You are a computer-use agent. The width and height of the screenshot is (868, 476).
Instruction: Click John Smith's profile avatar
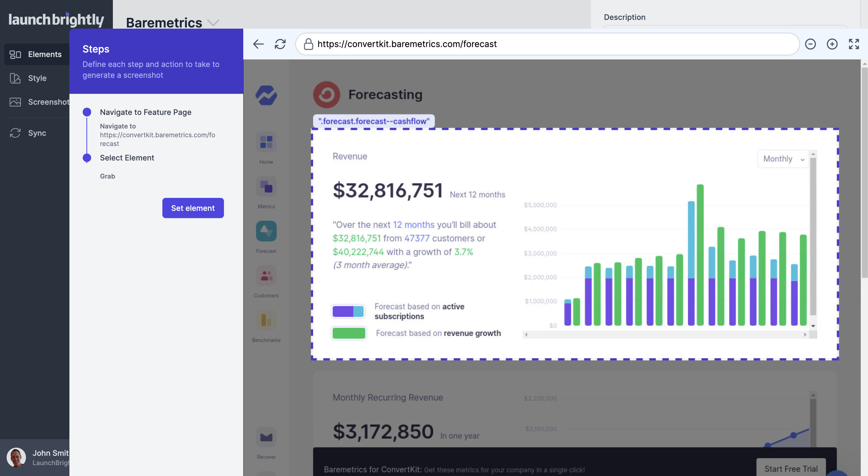coord(16,458)
